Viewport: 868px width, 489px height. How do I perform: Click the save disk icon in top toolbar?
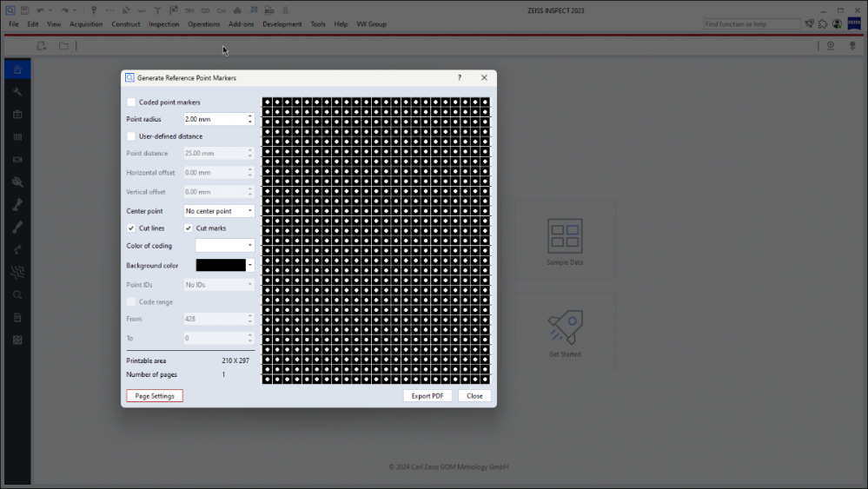pyautogui.click(x=25, y=10)
